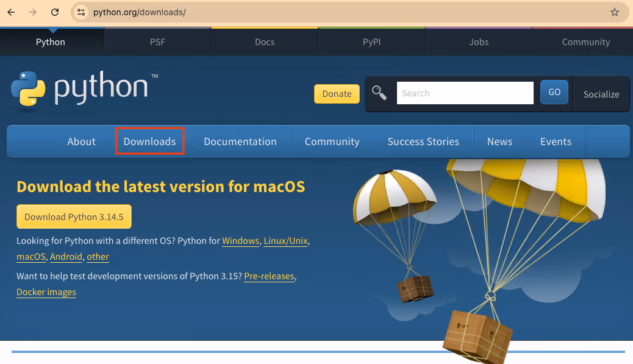The width and height of the screenshot is (633, 364).
Task: Go to the PyPI top tab
Action: 372,42
